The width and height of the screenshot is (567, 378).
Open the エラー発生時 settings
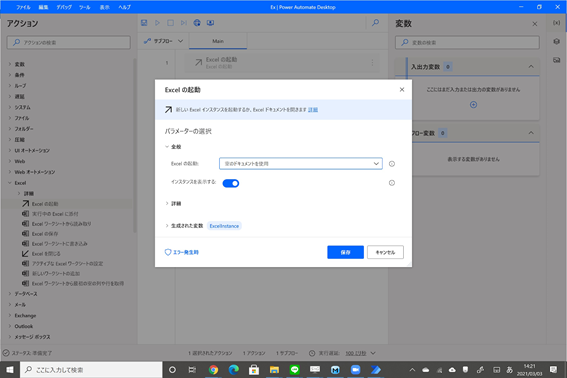coord(182,252)
